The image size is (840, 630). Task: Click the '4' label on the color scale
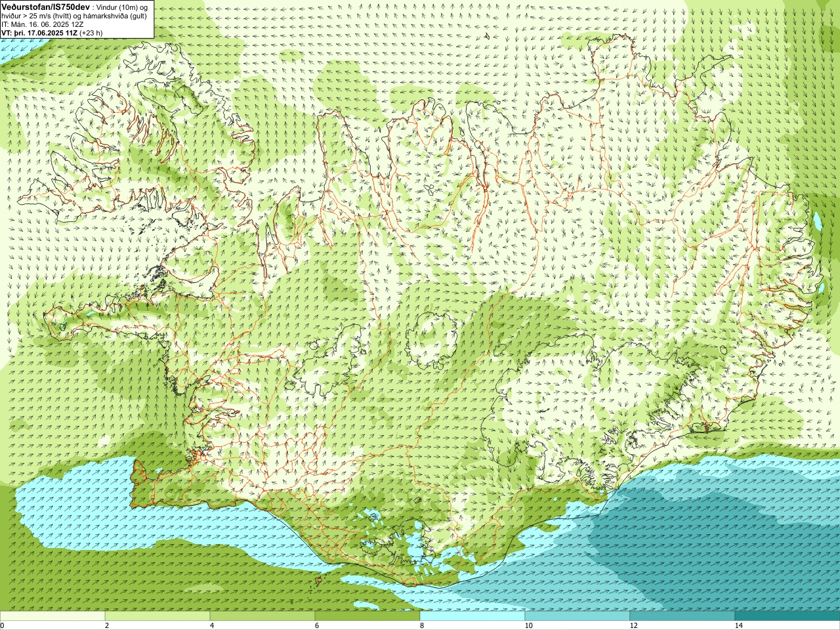[212, 625]
